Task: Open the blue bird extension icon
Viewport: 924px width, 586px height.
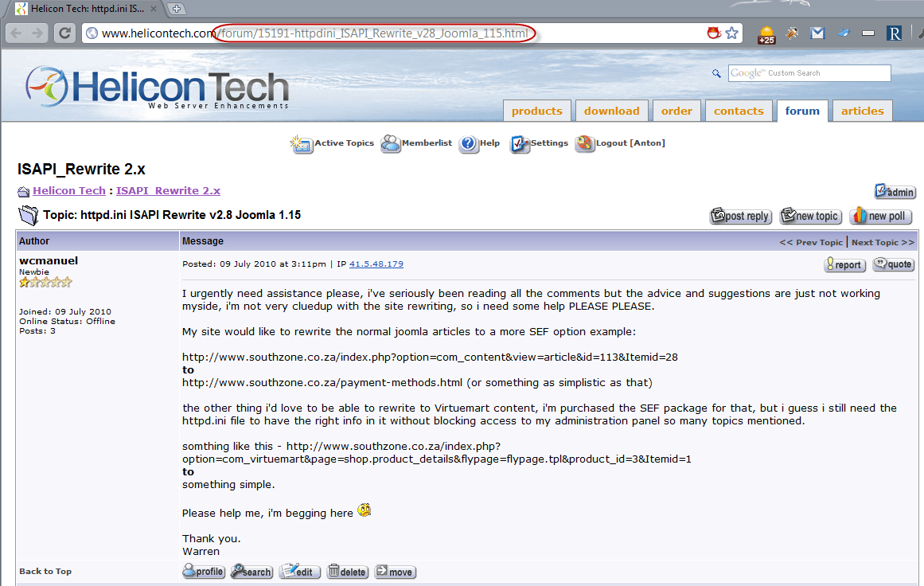Action: 844,33
